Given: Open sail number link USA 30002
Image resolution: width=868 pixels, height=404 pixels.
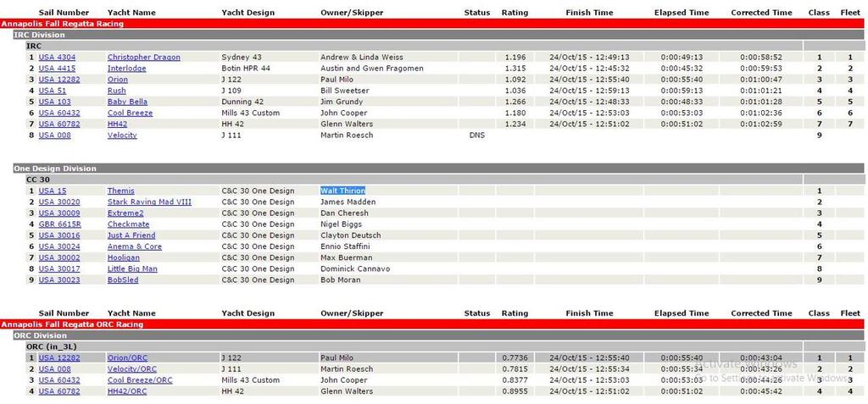Looking at the screenshot, I should [59, 257].
